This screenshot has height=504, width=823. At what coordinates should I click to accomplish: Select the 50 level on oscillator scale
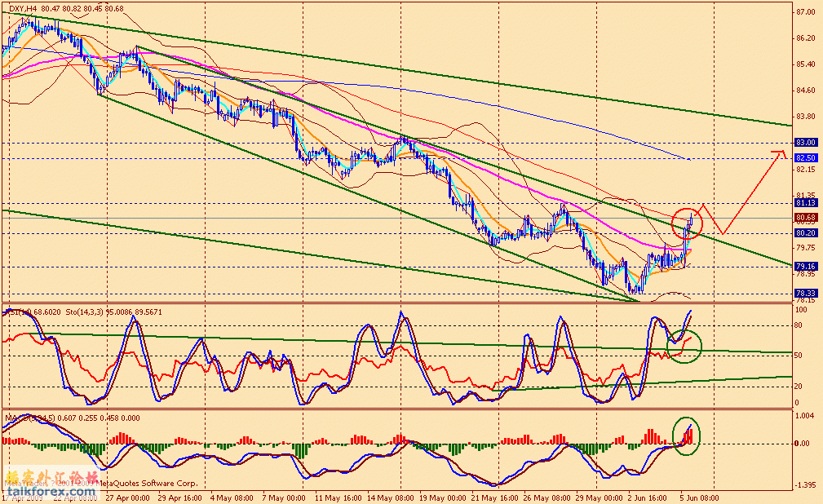[799, 356]
